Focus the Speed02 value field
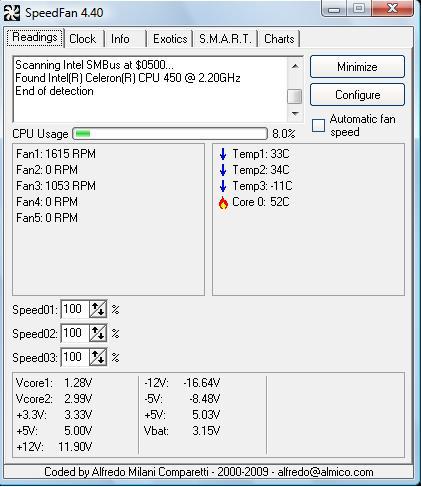 [75, 333]
